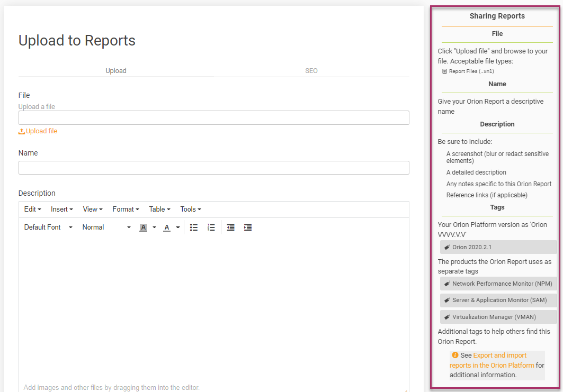The width and height of the screenshot is (563, 392).
Task: Increase indentation in the description editor
Action: 247,227
